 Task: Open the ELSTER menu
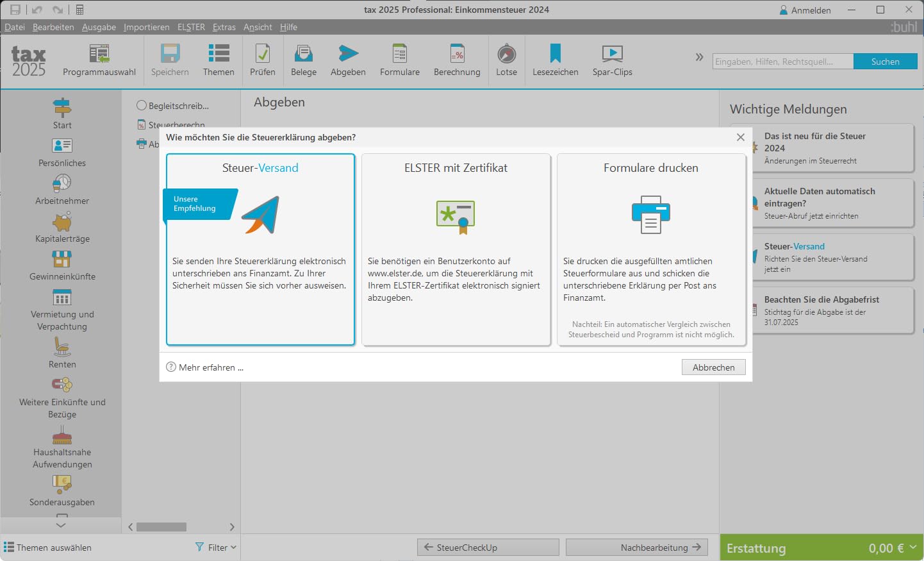(x=191, y=27)
